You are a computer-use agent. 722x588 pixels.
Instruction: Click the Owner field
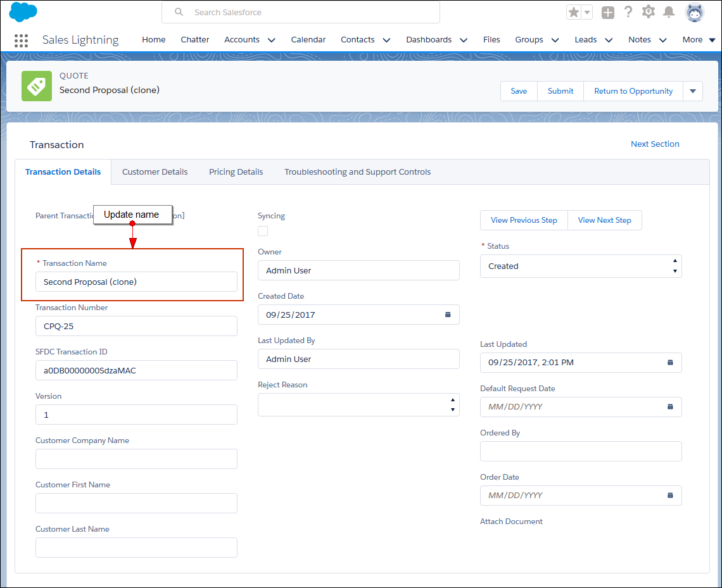(358, 270)
